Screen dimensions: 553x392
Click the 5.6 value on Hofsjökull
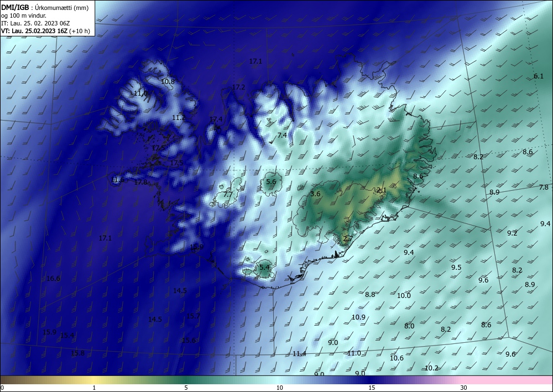[271, 181]
